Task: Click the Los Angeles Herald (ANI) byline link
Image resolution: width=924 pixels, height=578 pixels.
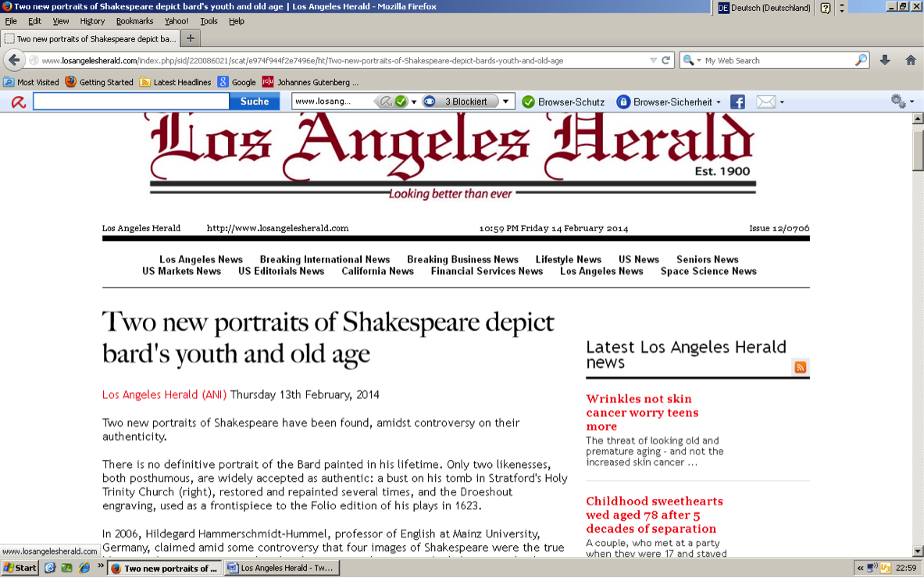Action: (164, 394)
